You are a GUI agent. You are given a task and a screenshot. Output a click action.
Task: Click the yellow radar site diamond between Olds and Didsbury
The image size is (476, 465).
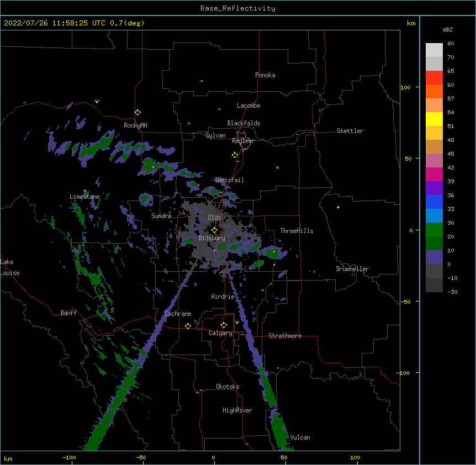(214, 230)
